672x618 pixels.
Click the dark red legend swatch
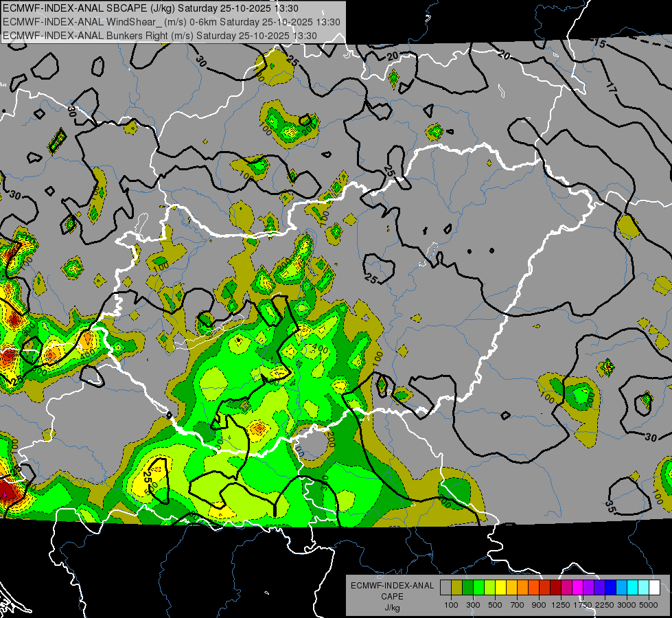pos(555,588)
